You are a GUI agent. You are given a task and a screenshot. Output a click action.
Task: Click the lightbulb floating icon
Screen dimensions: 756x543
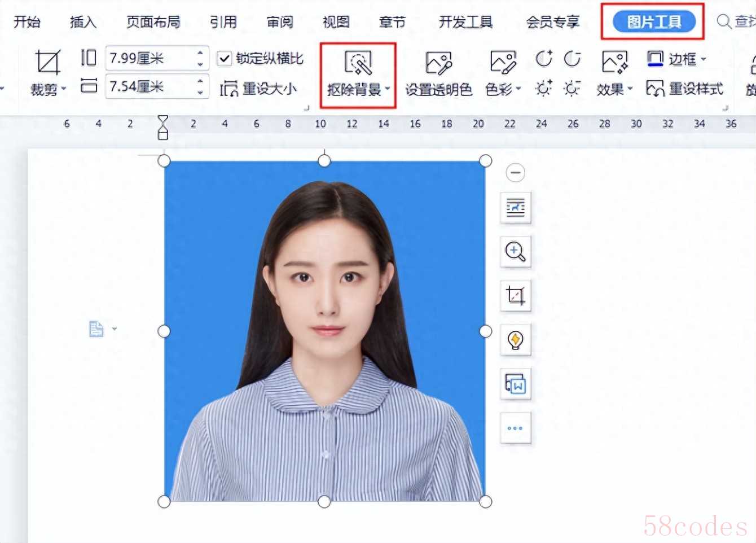(515, 340)
